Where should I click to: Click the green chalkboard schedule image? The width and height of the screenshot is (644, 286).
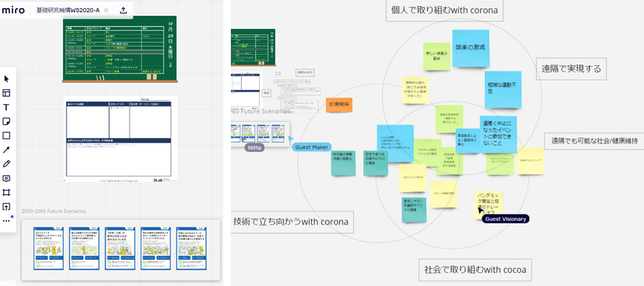(x=119, y=49)
